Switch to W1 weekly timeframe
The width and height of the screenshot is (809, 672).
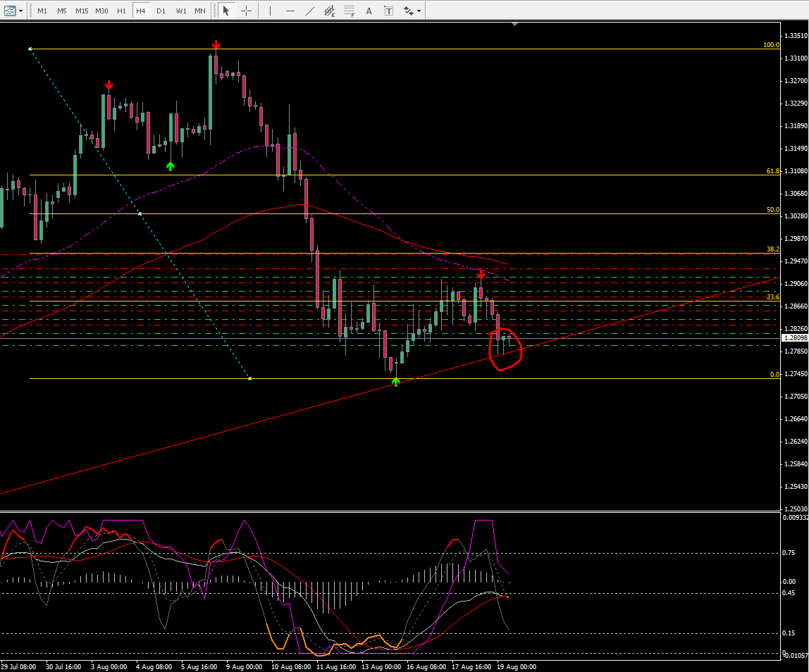[181, 11]
